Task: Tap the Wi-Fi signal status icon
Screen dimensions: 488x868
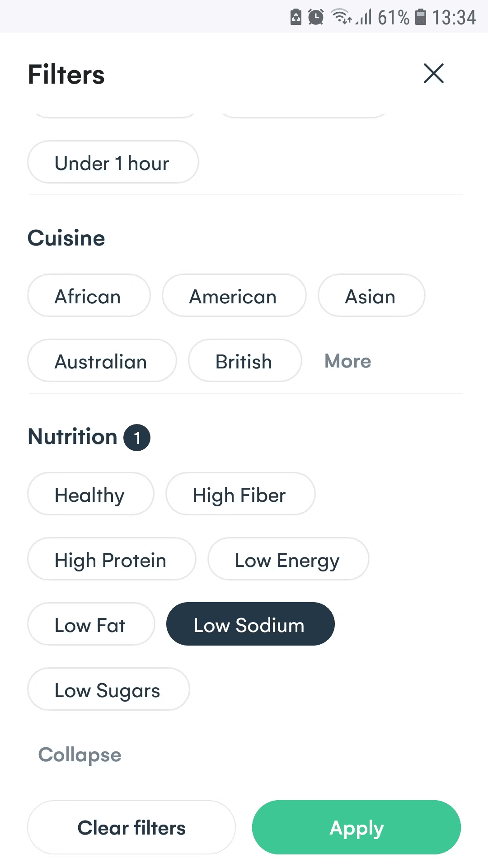Action: point(341,17)
